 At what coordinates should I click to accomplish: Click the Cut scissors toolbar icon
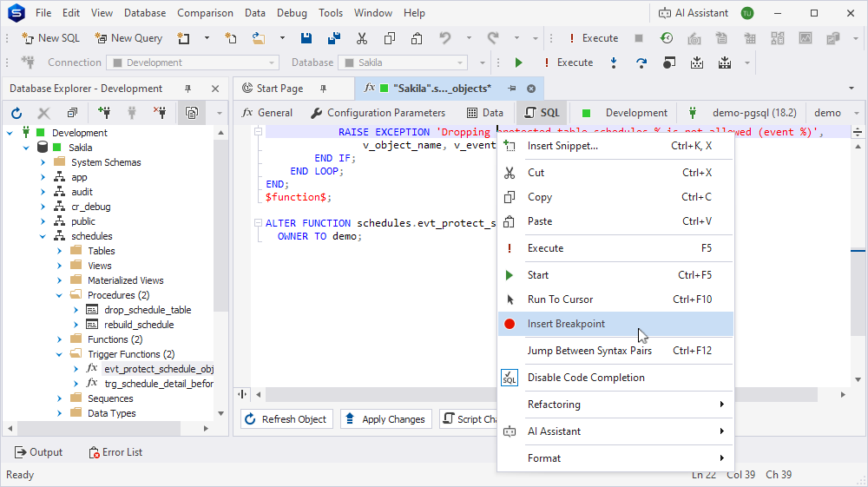(361, 38)
